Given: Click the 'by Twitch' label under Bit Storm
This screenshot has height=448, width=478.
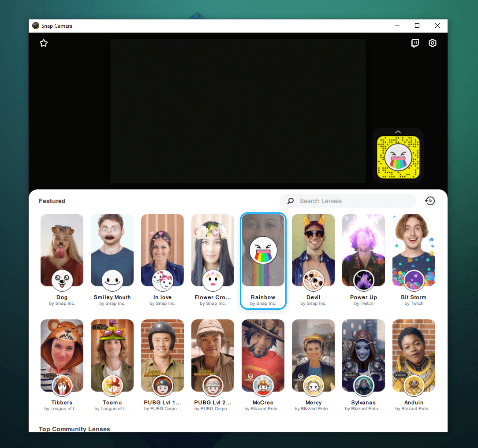Looking at the screenshot, I should click(414, 304).
